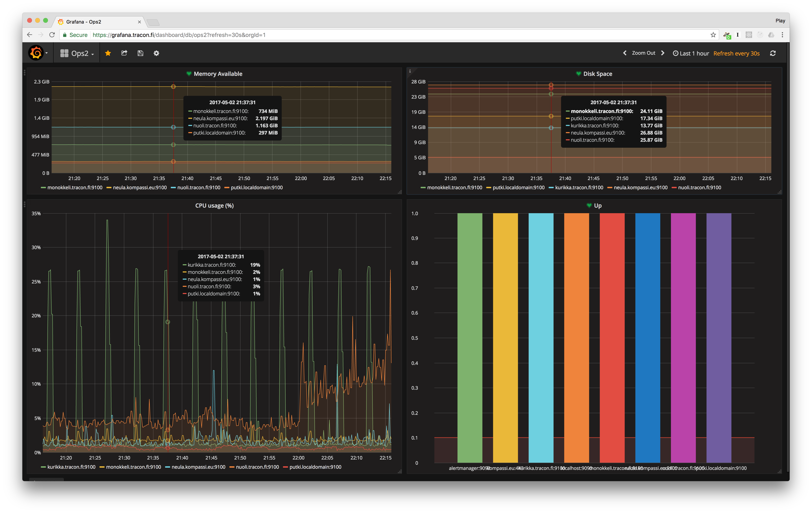Click the green alertmanager:9093 bar in Up chart
The image size is (812, 513).
point(470,338)
